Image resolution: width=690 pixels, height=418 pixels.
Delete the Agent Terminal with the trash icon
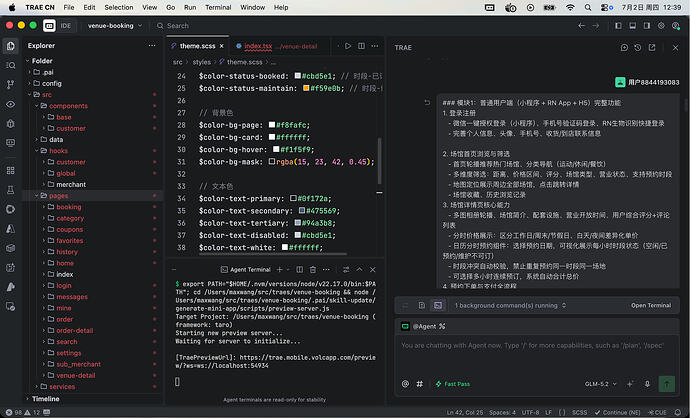click(x=313, y=269)
